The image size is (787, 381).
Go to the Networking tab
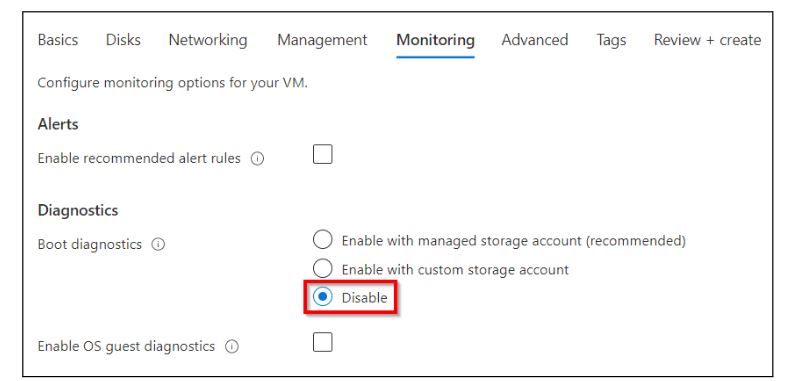[208, 40]
